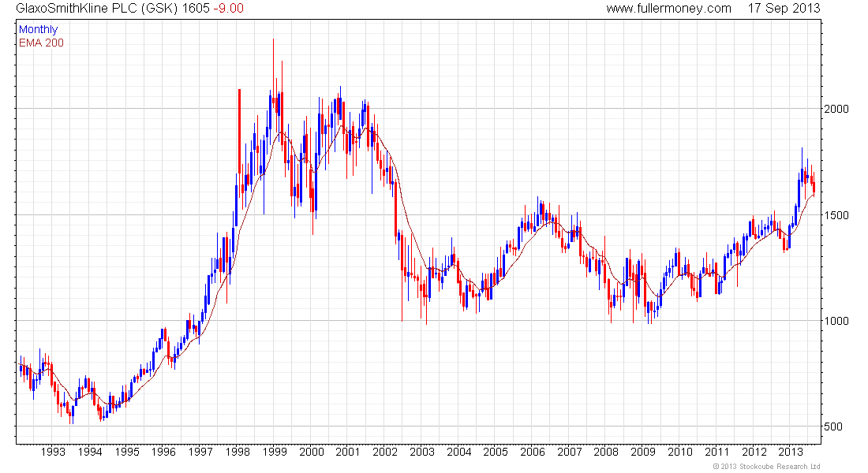Click the 1605 last price value
The image size is (868, 473).
(x=196, y=9)
